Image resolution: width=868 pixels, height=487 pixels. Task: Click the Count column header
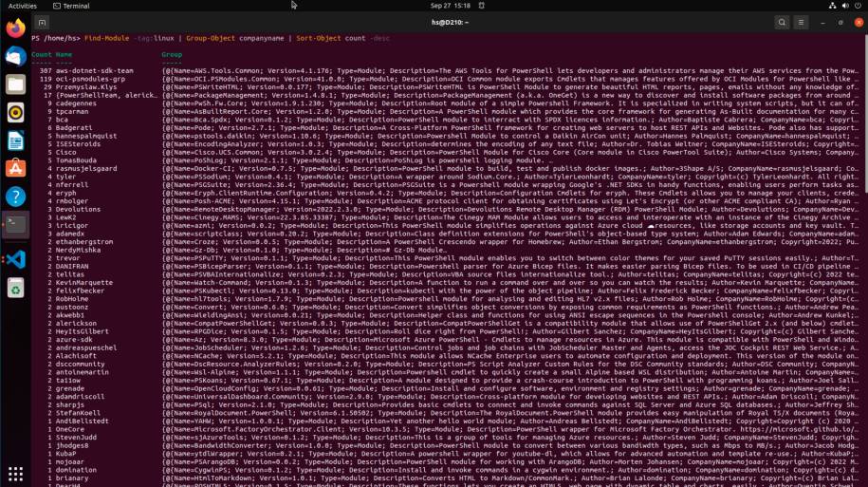pyautogui.click(x=42, y=55)
